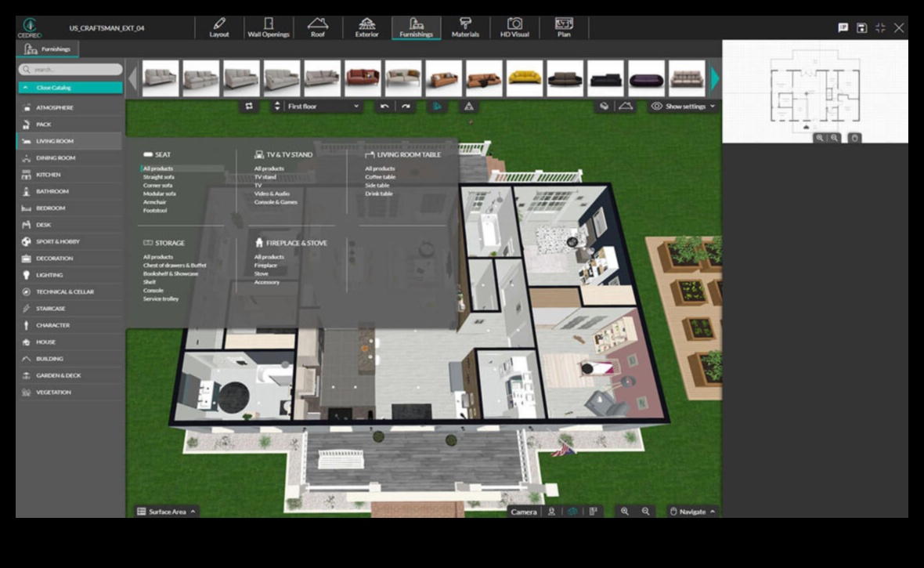The image size is (924, 568).
Task: Click the undo arrow icon
Action: (x=384, y=107)
